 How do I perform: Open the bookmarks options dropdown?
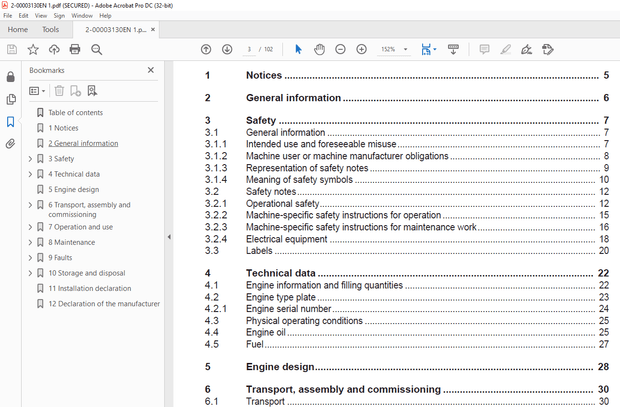(x=37, y=91)
